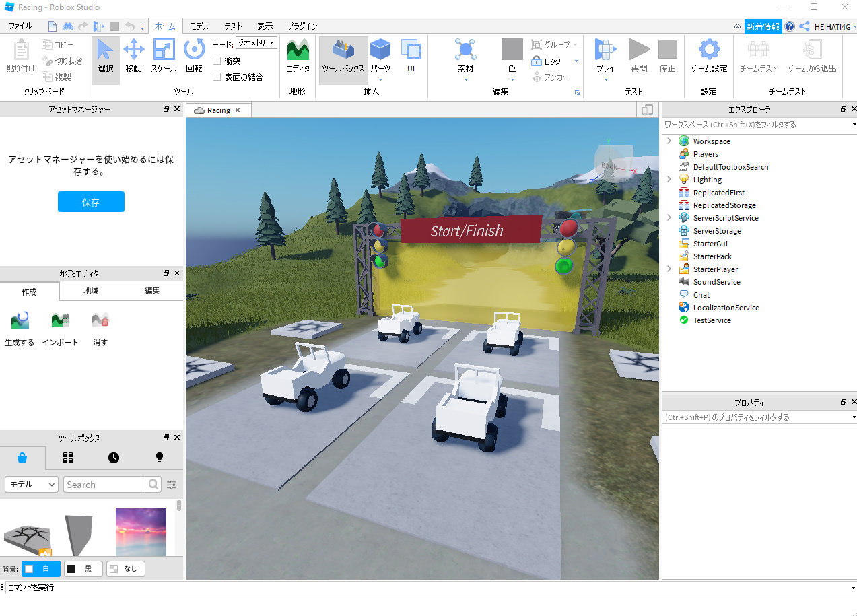The height and width of the screenshot is (616, 857).
Task: Open the Model (モデル) ribbon tab
Action: click(x=199, y=26)
